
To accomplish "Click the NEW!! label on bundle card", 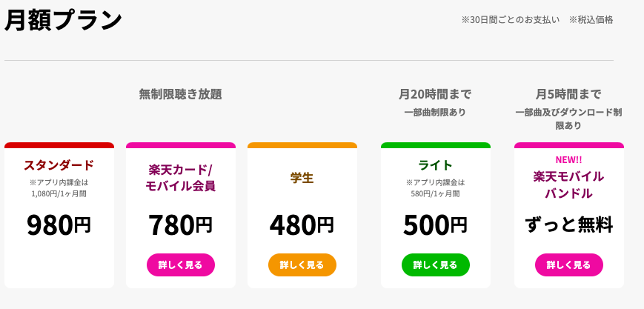I will pos(569,160).
